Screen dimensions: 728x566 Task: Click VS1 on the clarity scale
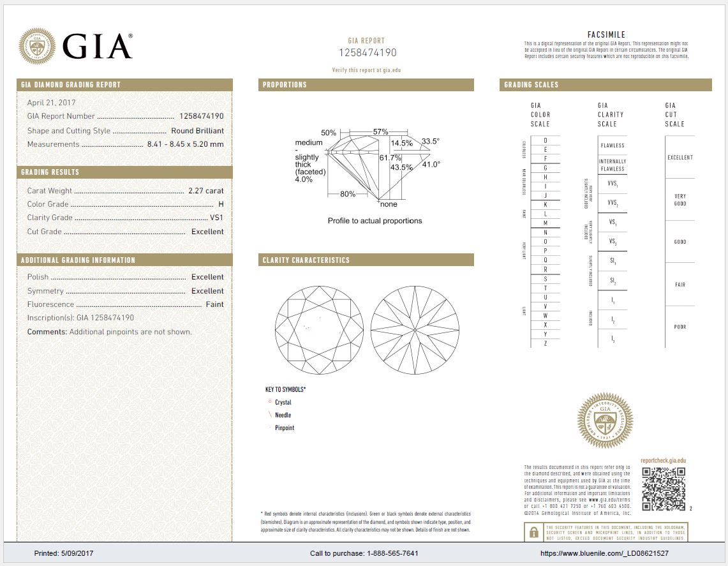pos(613,223)
